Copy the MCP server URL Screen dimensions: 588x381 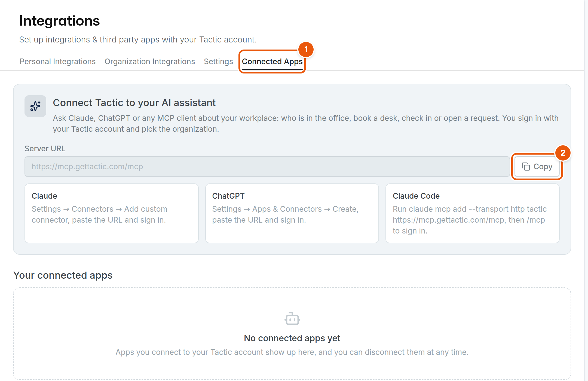coord(537,167)
